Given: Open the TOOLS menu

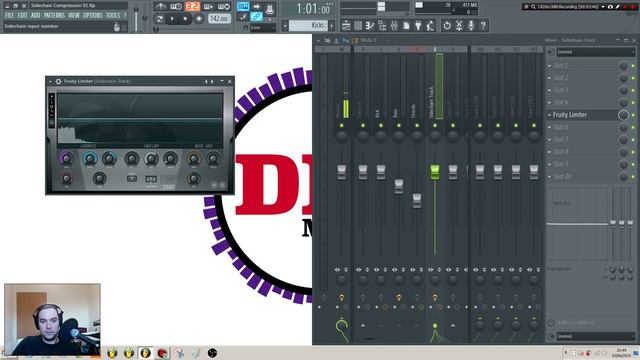Looking at the screenshot, I should pos(113,16).
